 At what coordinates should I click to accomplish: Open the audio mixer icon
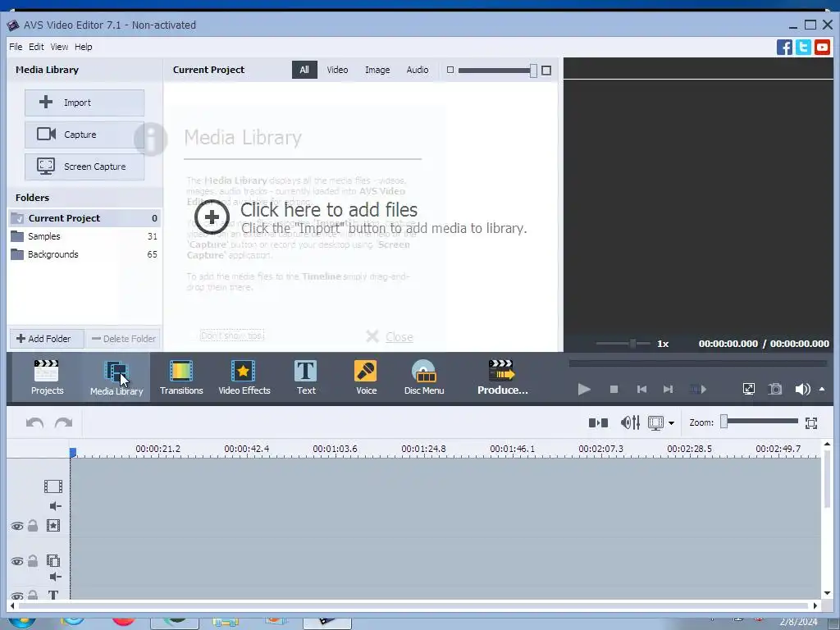pyautogui.click(x=630, y=422)
